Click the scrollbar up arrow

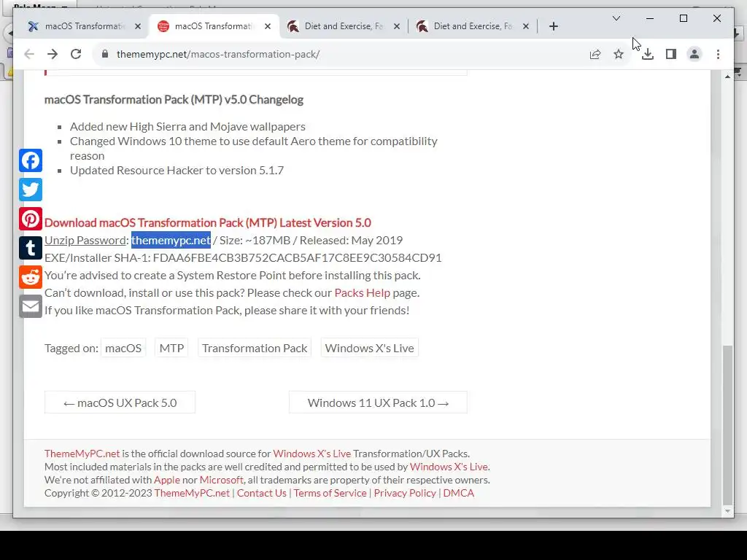click(x=727, y=76)
